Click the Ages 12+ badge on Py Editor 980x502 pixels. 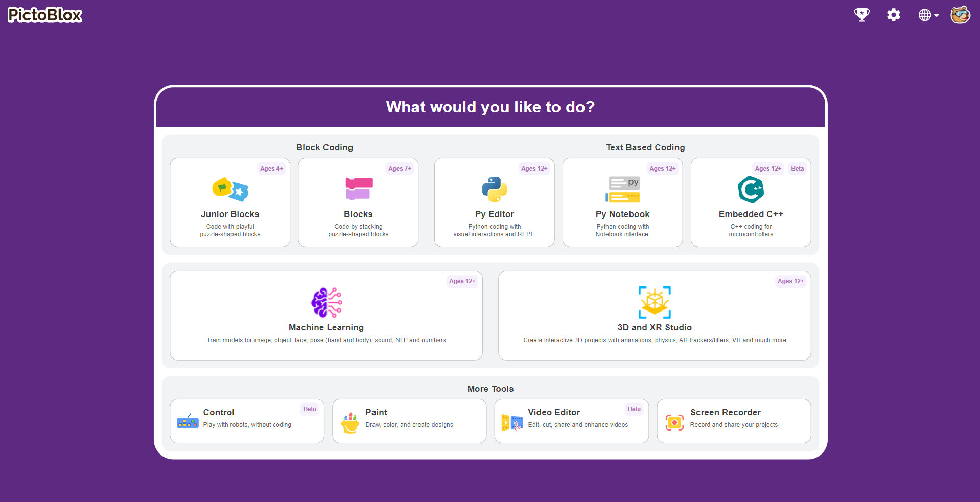coord(534,169)
